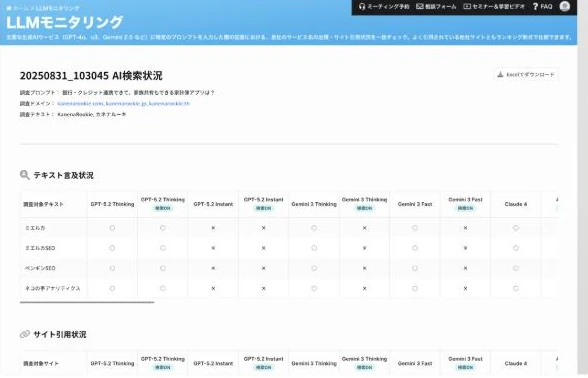The height and width of the screenshot is (378, 588).
Task: Click plain Gemini 3 Fast header, text table
Action: [x=415, y=204]
